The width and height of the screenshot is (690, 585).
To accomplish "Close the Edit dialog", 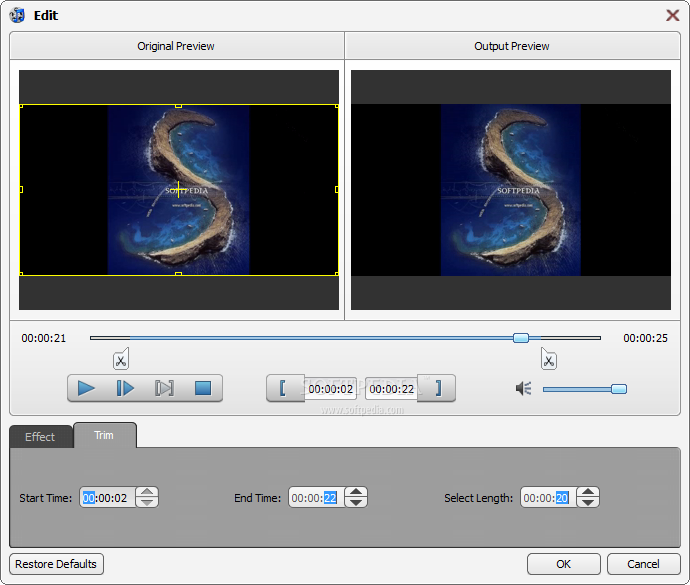I will (672, 15).
